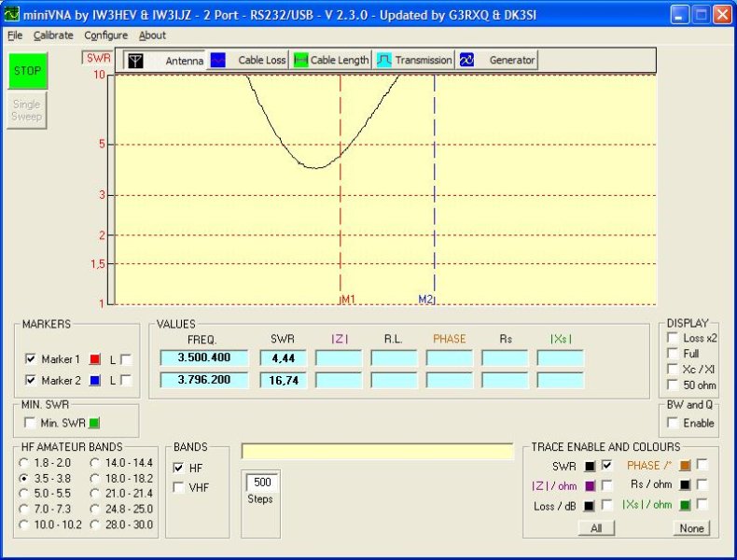This screenshot has width=737, height=560.
Task: Select the 14.0 - 14.4 band
Action: click(95, 463)
